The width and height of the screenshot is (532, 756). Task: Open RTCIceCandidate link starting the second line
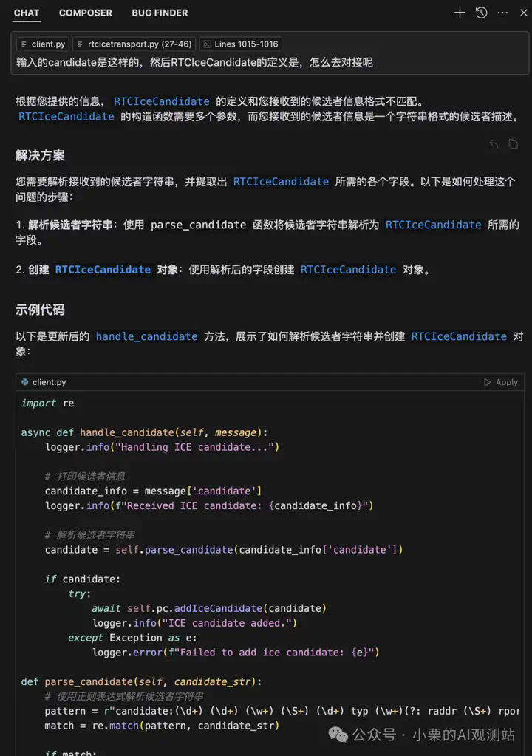(x=66, y=117)
